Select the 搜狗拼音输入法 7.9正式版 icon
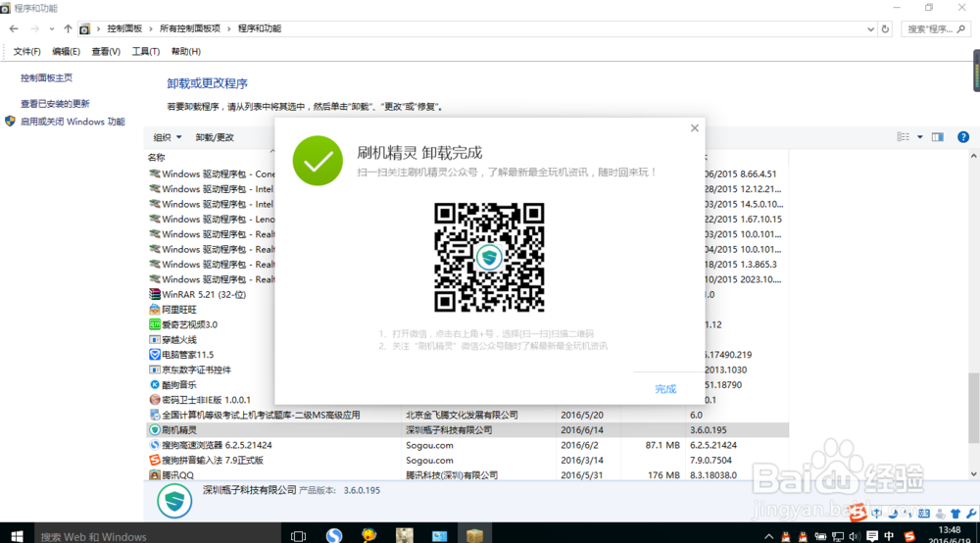The width and height of the screenshot is (980, 543). click(x=155, y=460)
